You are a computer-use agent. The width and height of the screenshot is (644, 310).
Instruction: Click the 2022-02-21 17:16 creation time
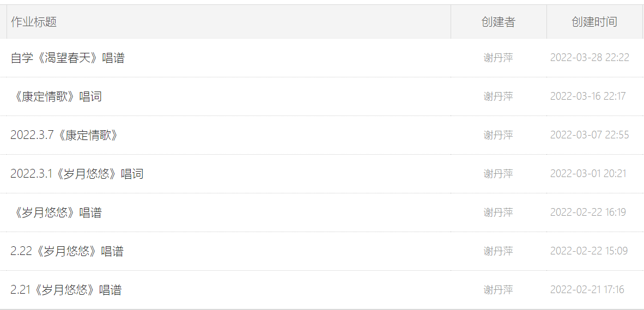click(587, 290)
